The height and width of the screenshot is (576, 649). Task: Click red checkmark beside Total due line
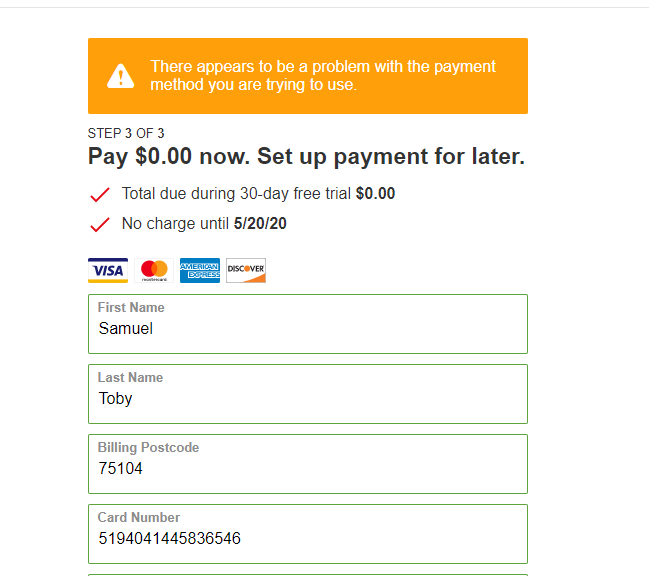point(100,194)
